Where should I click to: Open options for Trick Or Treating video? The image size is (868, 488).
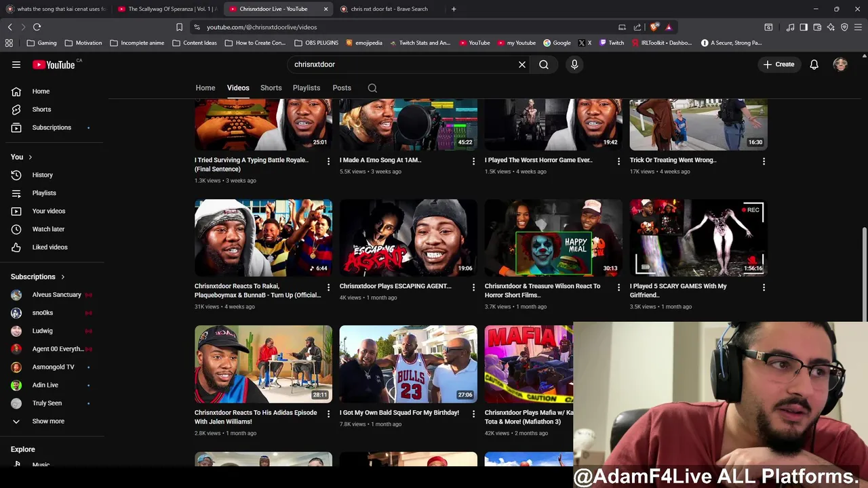coord(764,161)
